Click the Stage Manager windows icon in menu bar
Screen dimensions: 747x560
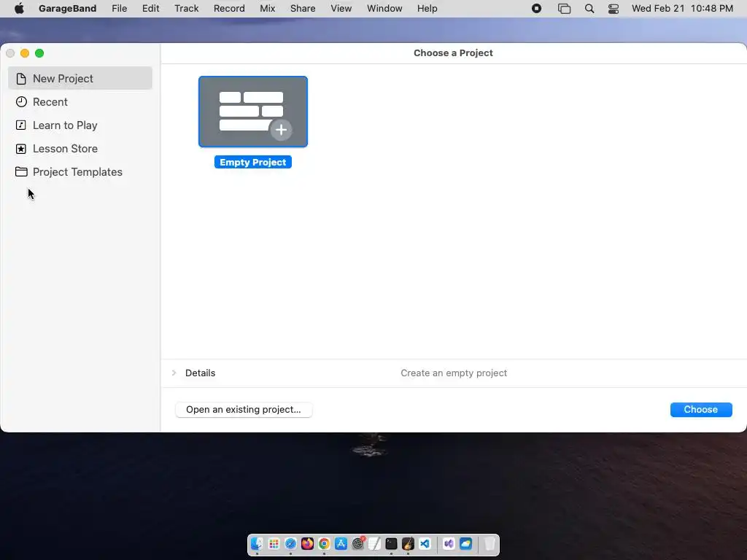[x=564, y=9]
